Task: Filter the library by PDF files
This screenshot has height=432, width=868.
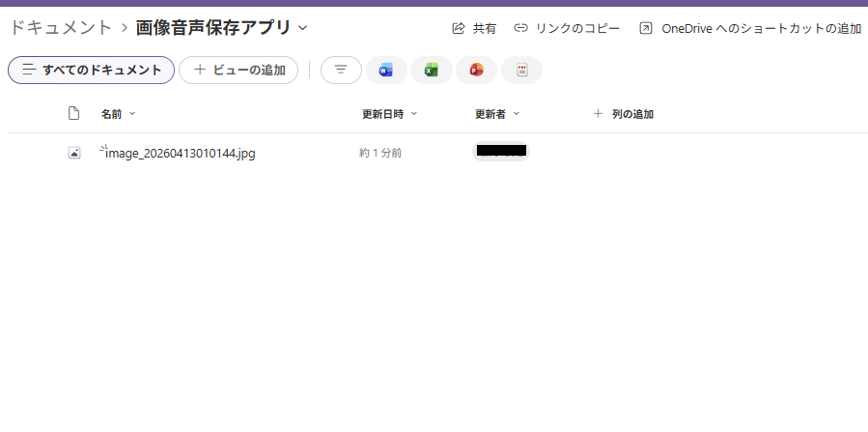Action: (x=521, y=70)
